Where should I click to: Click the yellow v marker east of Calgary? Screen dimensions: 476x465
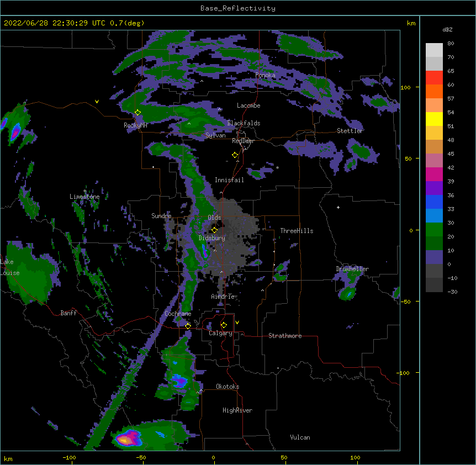(x=237, y=323)
